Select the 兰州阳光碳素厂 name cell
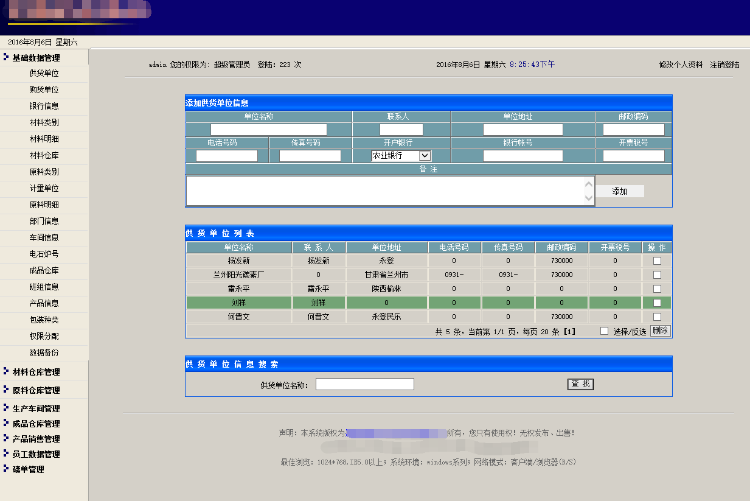 239,275
